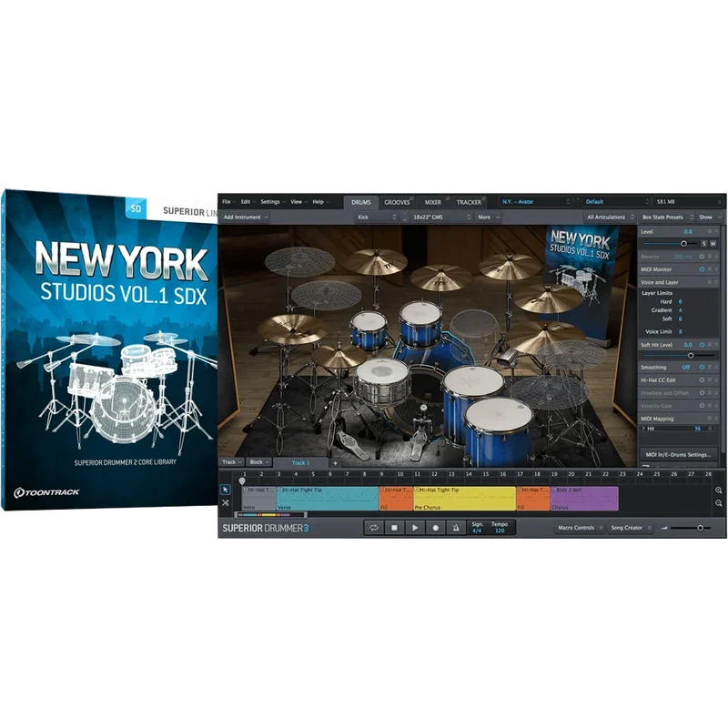Open the Default preset dropdown
The height and width of the screenshot is (728, 728).
(x=617, y=202)
